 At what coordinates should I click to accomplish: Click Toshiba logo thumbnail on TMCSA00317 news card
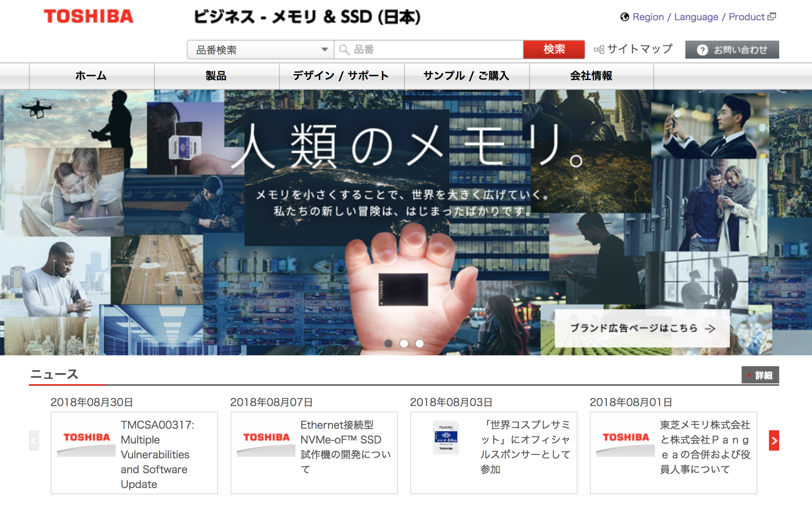click(x=86, y=438)
